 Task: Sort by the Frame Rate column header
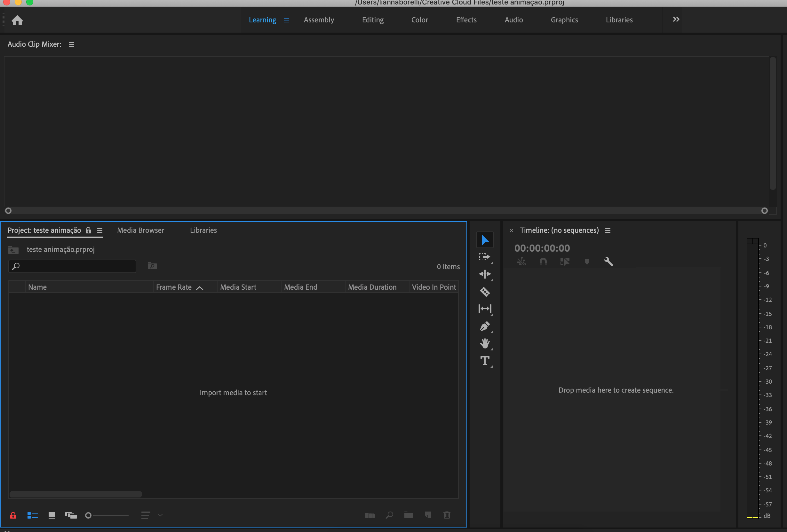click(x=174, y=287)
